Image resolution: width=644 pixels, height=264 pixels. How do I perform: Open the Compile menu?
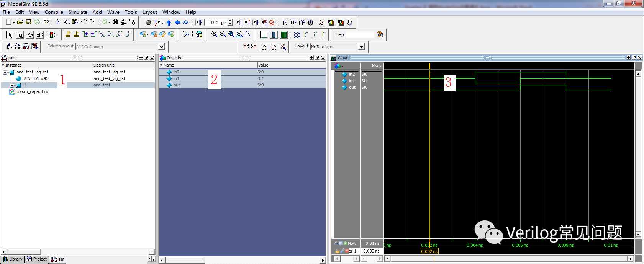(x=54, y=12)
